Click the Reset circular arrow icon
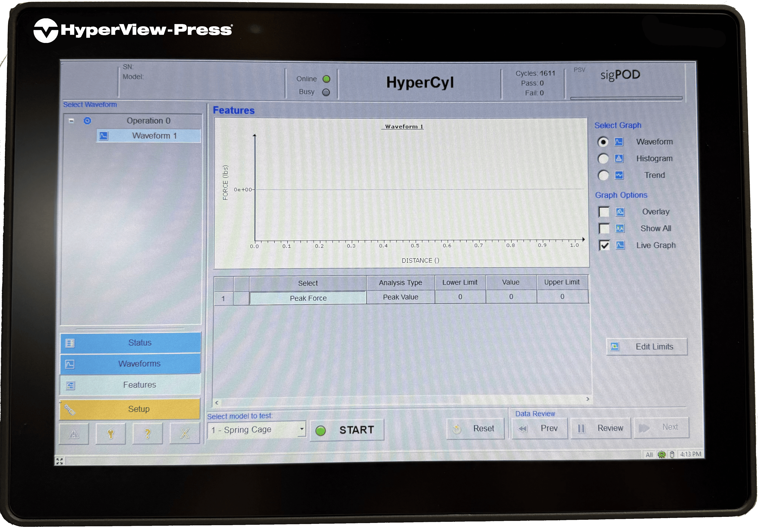 (457, 430)
